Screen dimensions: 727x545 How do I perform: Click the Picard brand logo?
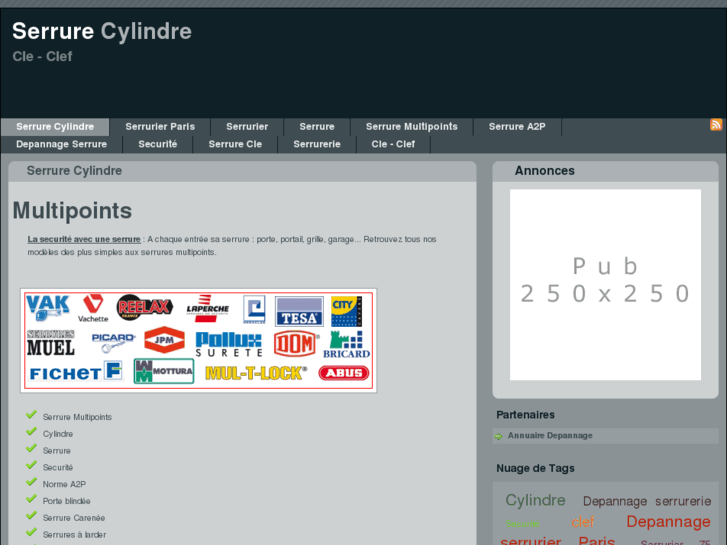click(113, 342)
